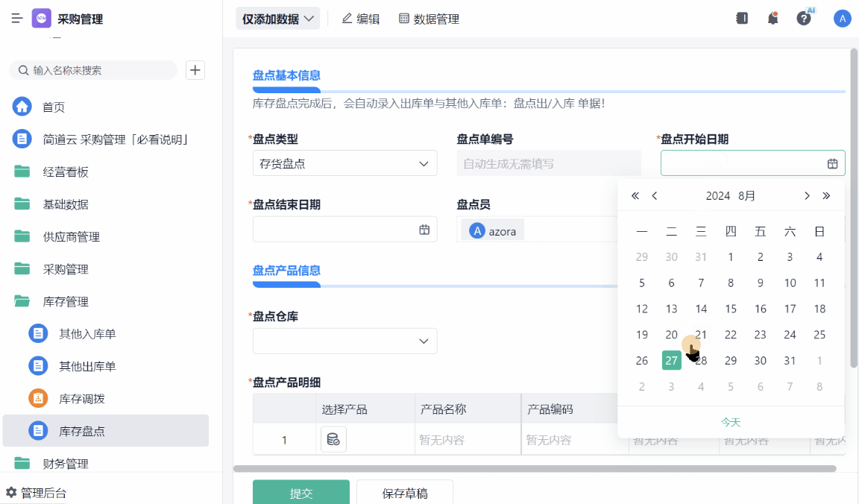Pick August 15 in the calendar
The width and height of the screenshot is (859, 504).
click(731, 309)
